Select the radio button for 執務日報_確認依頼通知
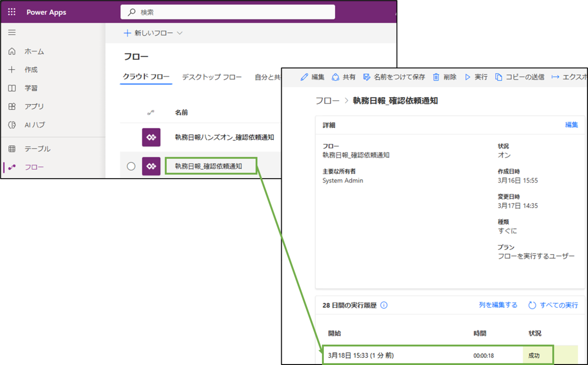This screenshot has width=588, height=365. [x=131, y=166]
